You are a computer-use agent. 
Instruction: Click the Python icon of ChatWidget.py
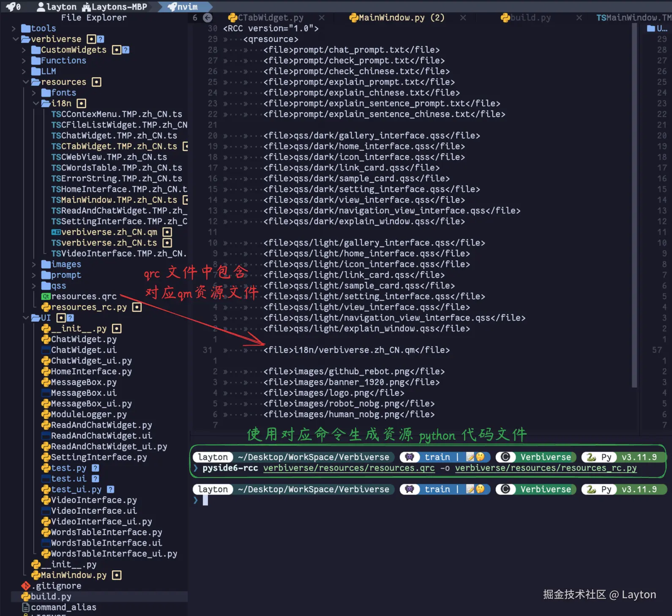pyautogui.click(x=46, y=339)
